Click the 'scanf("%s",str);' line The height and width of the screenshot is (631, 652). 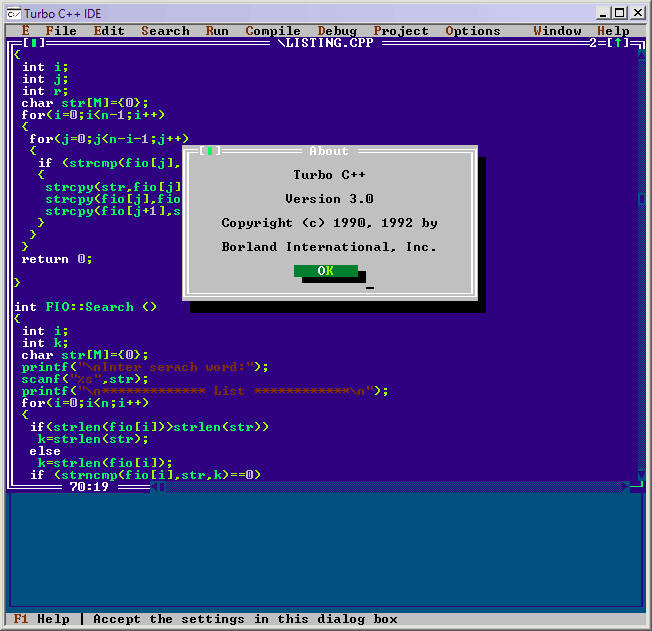(x=85, y=379)
